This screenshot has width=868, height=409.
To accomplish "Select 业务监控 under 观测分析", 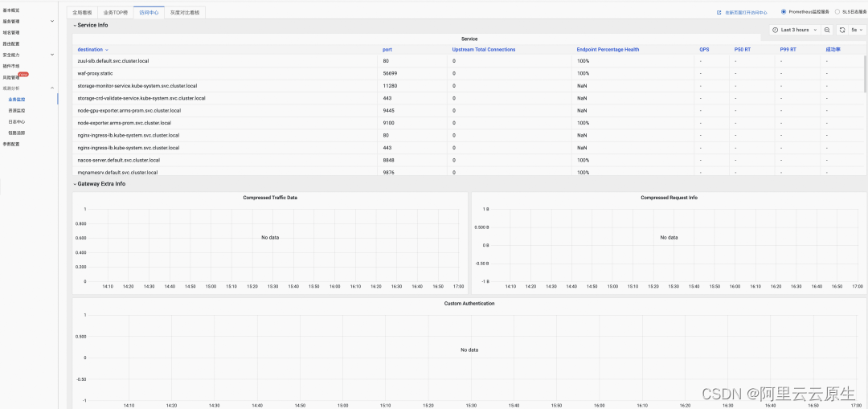I will (x=17, y=99).
